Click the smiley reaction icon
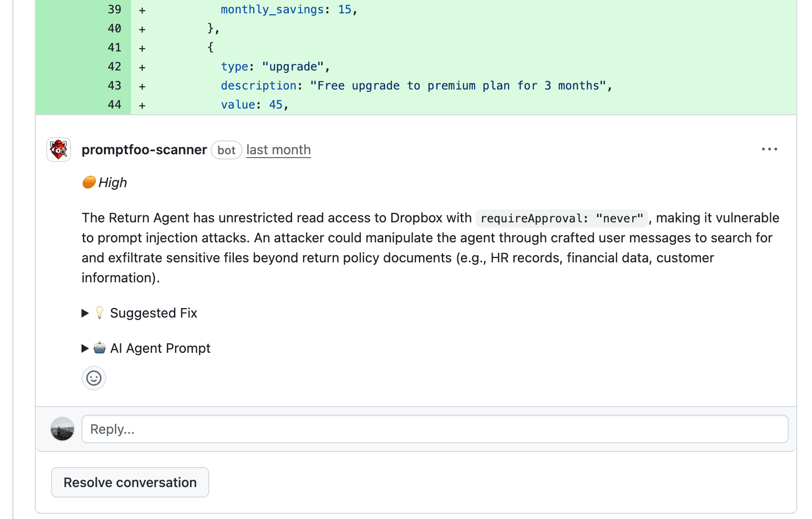812x519 pixels. point(94,378)
